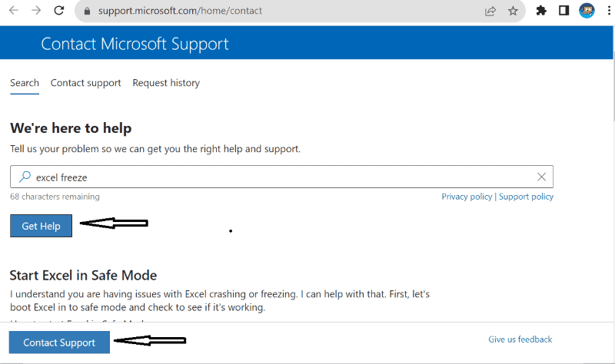Open the Chrome profile avatar
Image resolution: width=615 pixels, height=364 pixels.
(x=587, y=11)
